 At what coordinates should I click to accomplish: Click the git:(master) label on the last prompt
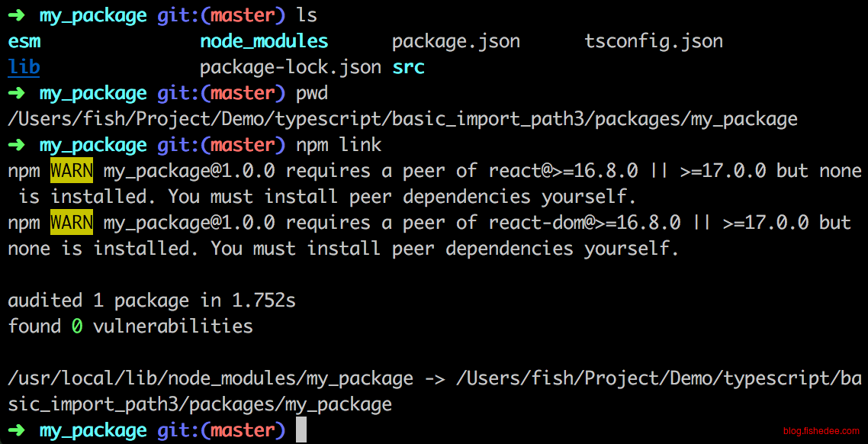(x=221, y=430)
